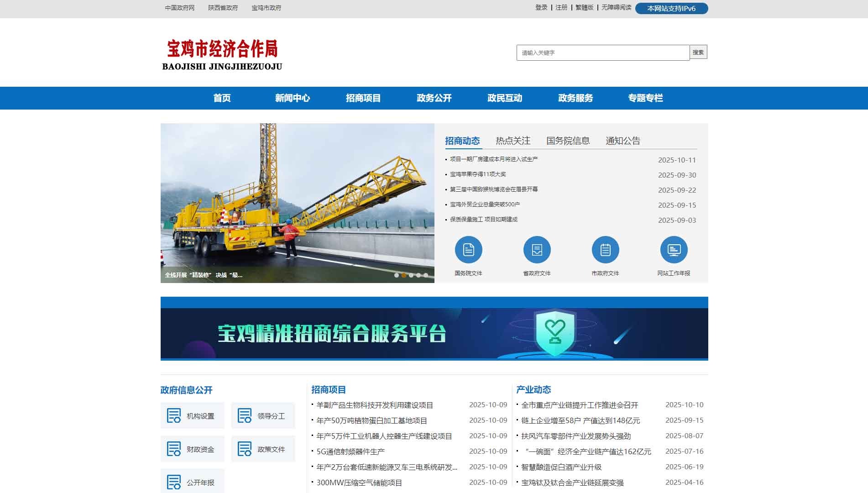This screenshot has height=493, width=868.
Task: Open news 保质保量施工 项目如期建成
Action: coord(484,220)
